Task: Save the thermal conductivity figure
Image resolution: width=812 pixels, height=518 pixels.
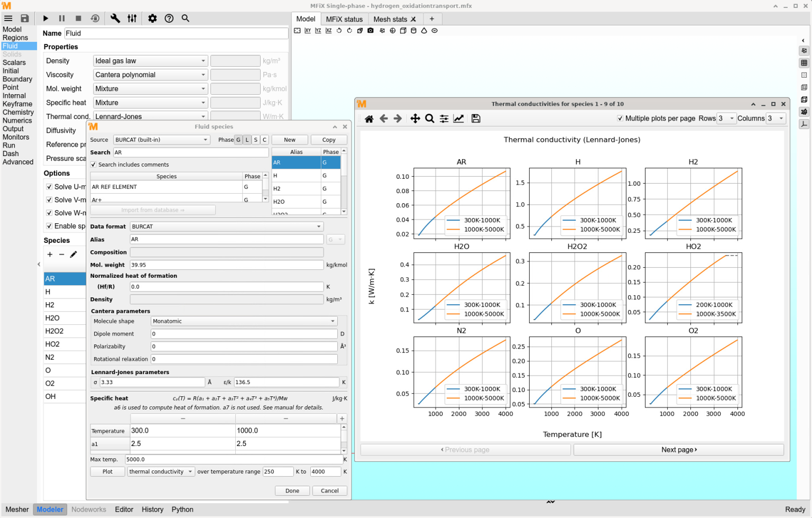Action: (x=475, y=118)
